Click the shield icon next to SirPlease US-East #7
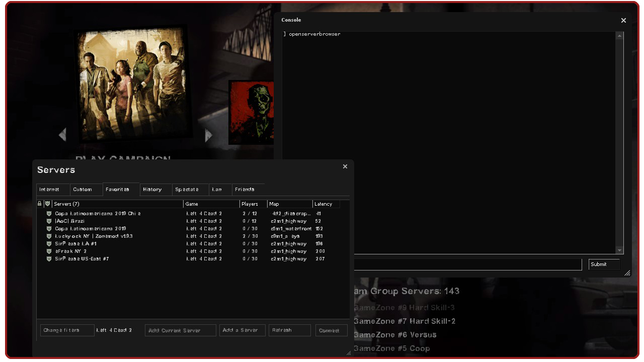 [49, 259]
